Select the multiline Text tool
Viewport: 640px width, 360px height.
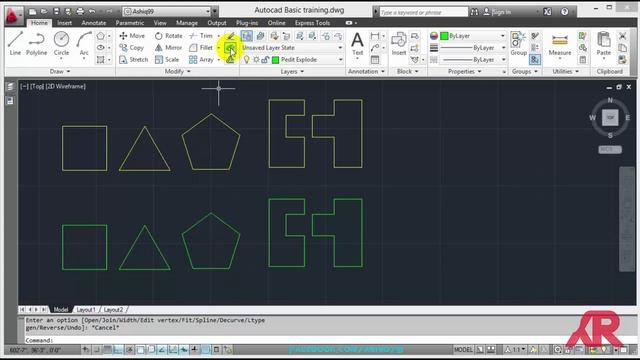click(357, 44)
